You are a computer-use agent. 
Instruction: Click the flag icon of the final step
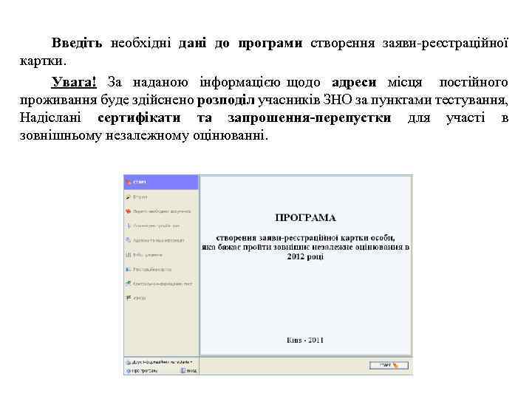click(x=129, y=299)
